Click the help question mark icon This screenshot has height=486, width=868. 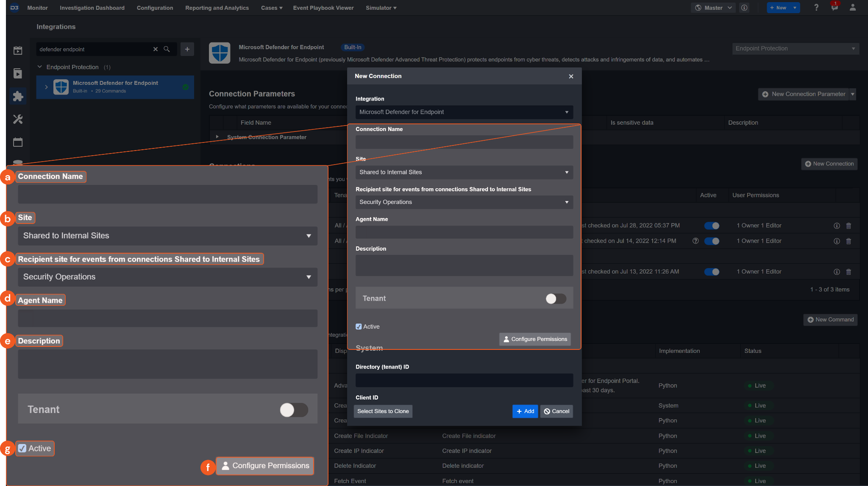816,8
